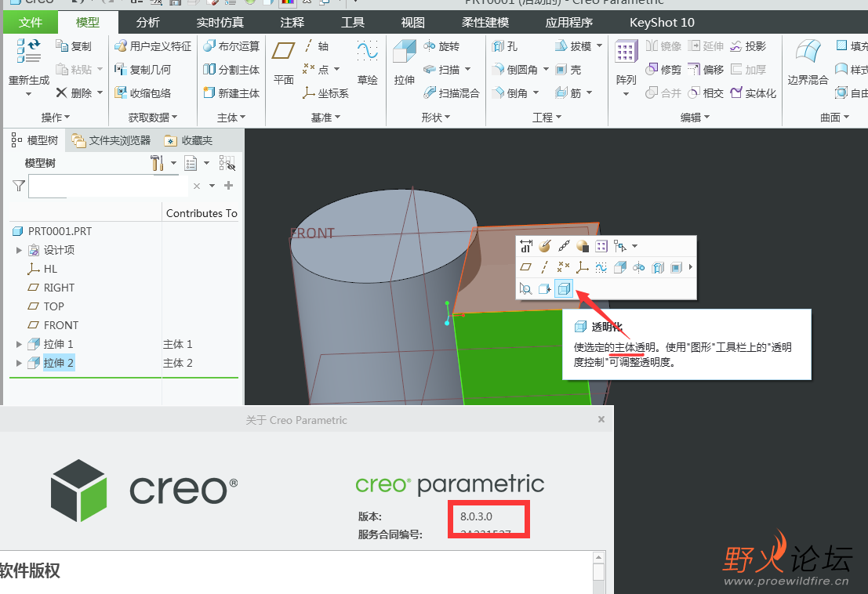Screen dimensions: 868x594
Task: Click the model tree search field
Action: tap(108, 187)
